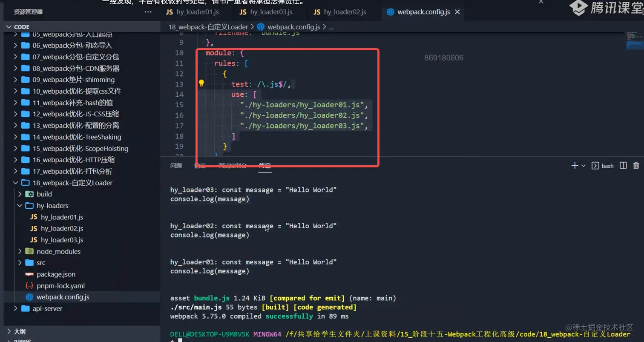Image resolution: width=644 pixels, height=342 pixels.
Task: Click code line "rules: ["
Action: [231, 63]
